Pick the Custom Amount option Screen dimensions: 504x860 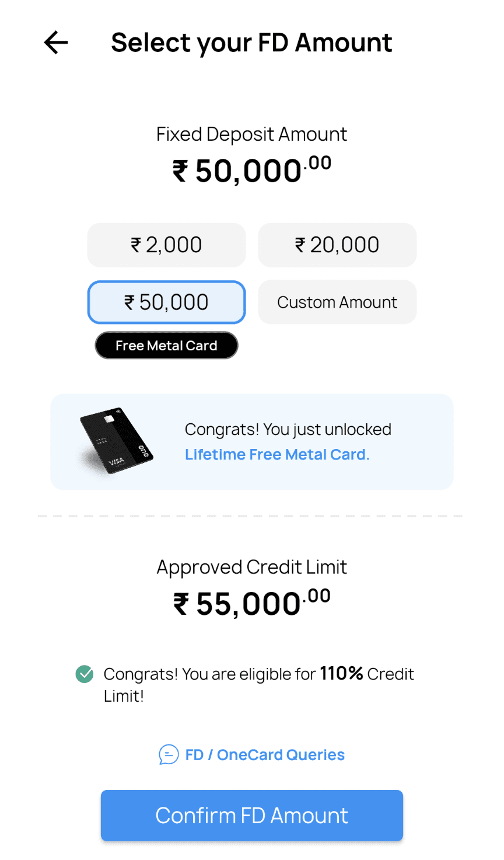click(x=337, y=302)
